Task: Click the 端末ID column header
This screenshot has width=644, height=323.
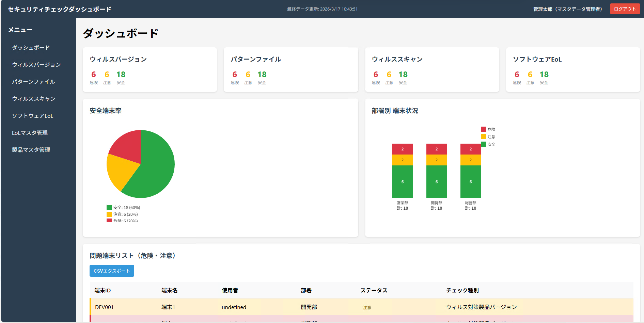Action: pos(103,290)
